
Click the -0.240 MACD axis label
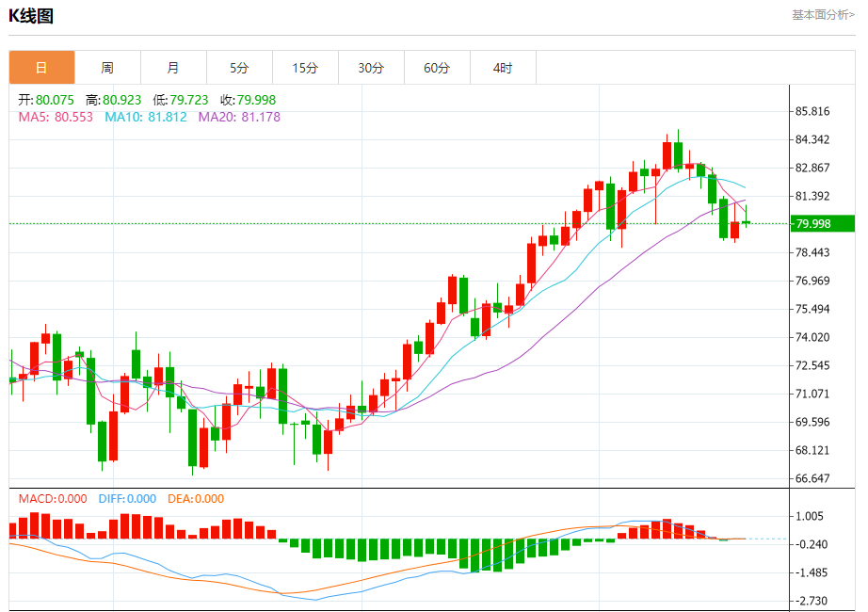pos(810,544)
